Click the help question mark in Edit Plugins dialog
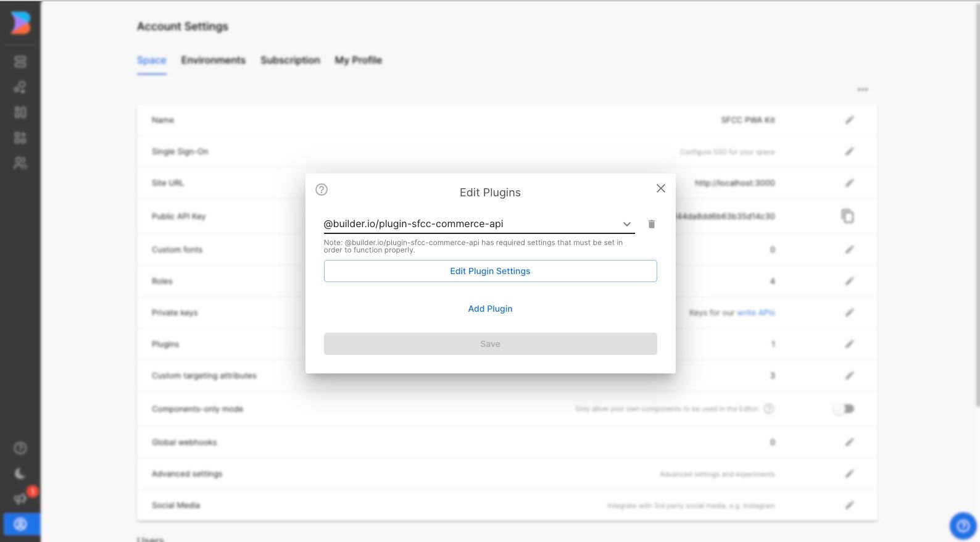The image size is (980, 542). coord(322,190)
